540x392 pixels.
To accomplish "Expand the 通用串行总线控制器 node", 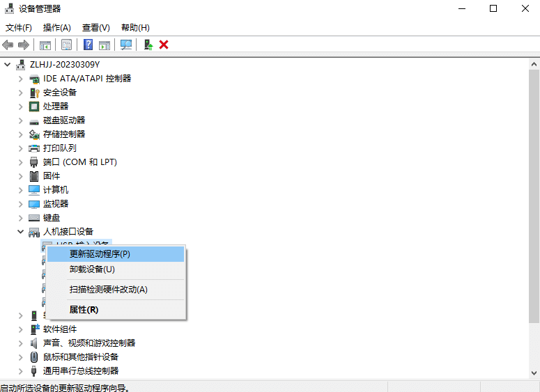I will tap(21, 371).
